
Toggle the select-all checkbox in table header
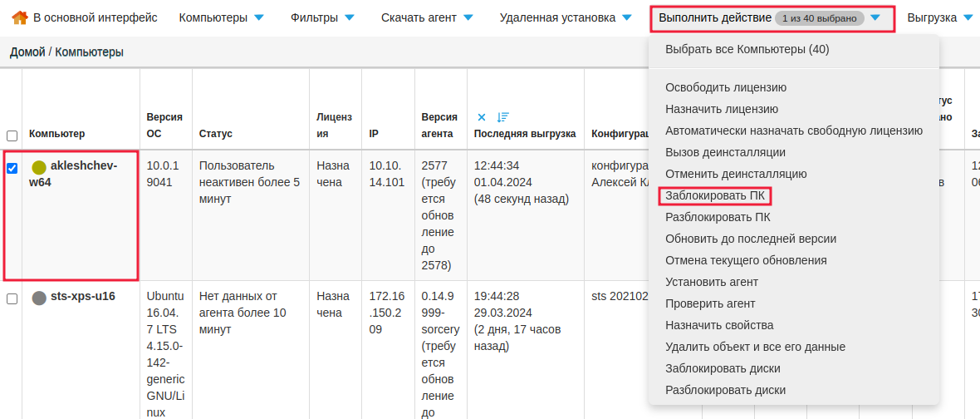[12, 136]
